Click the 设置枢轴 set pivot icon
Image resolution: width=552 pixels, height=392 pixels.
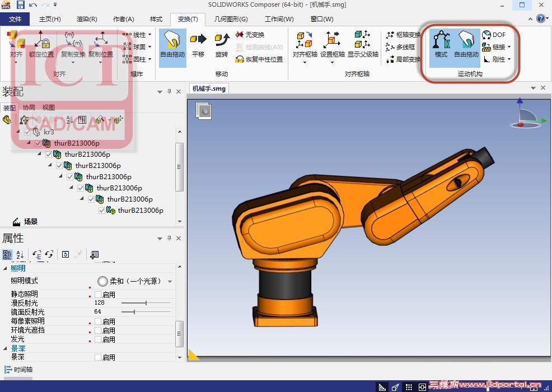pyautogui.click(x=333, y=39)
